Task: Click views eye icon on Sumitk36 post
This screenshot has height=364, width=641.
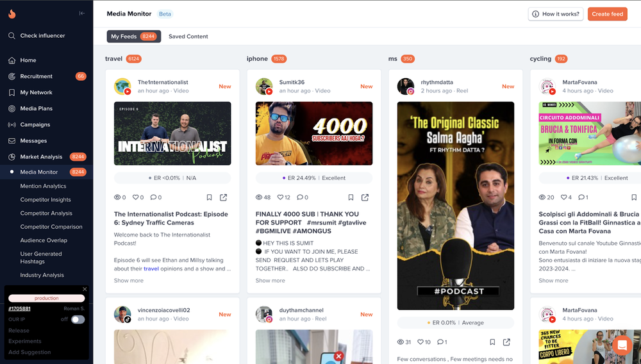Action: pos(259,197)
